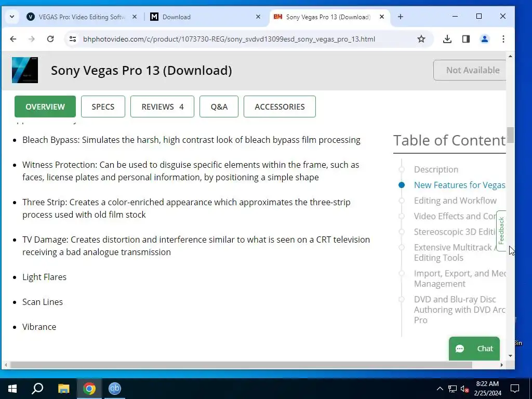Screen dimensions: 532x399
Task: Open the ACCESSORIES tab
Action: [x=280, y=107]
